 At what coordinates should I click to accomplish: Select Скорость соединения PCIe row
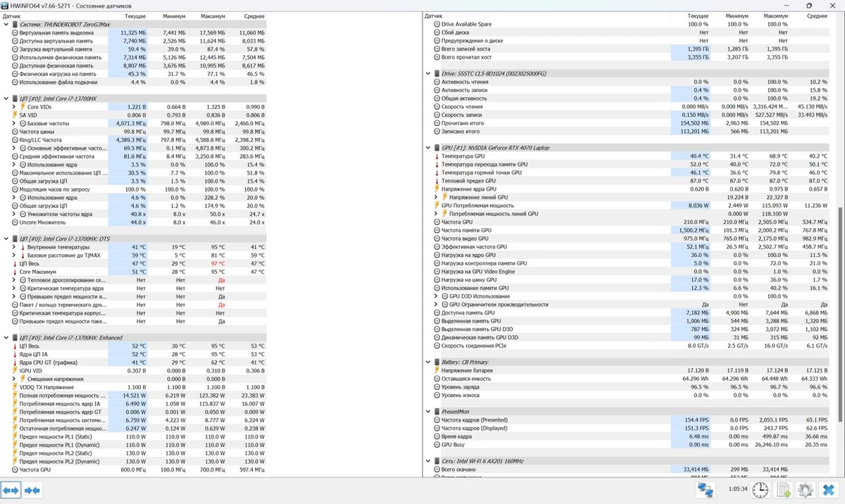pos(630,346)
